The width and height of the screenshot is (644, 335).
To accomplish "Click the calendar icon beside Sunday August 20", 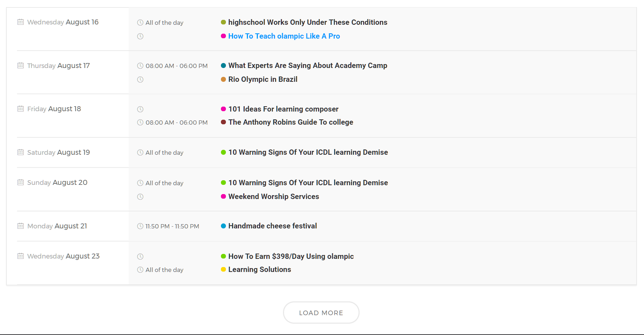I will click(21, 182).
